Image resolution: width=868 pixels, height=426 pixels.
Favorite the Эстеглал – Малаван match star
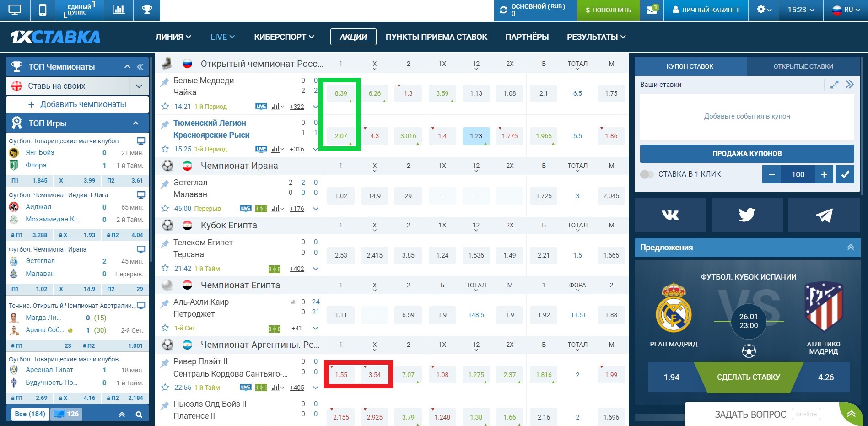coord(165,209)
